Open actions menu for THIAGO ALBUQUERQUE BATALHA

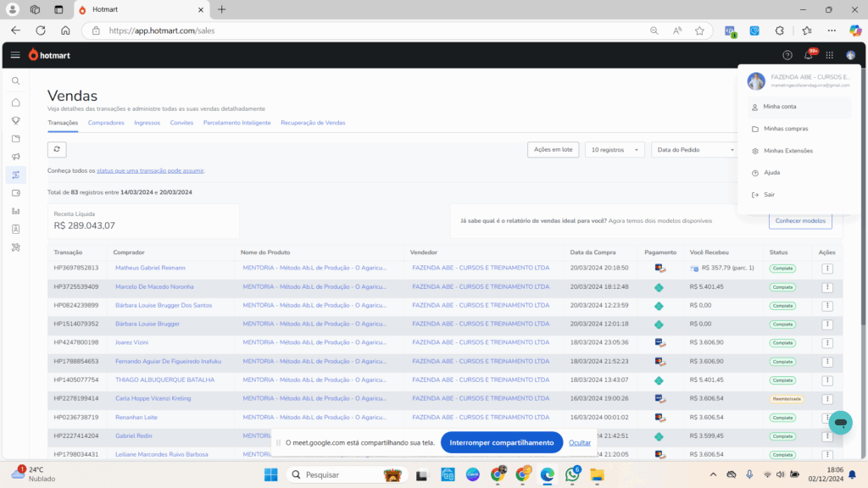pos(827,380)
